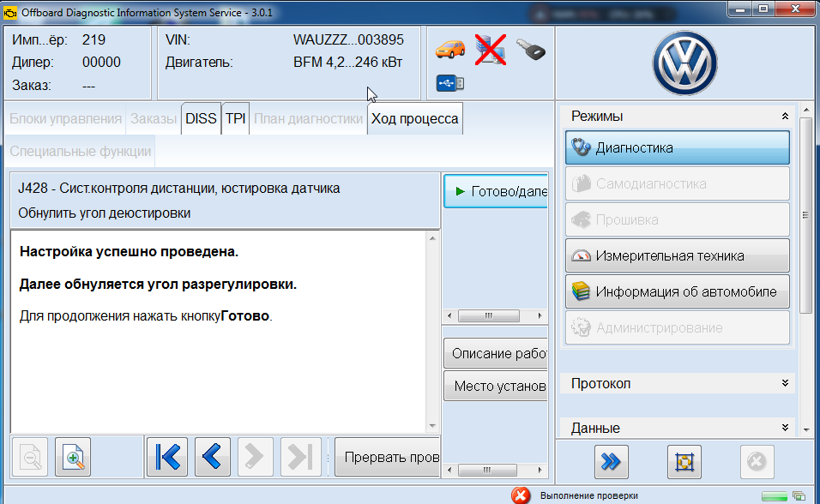This screenshot has width=820, height=504.
Task: Expand the Протокол section
Action: click(784, 383)
